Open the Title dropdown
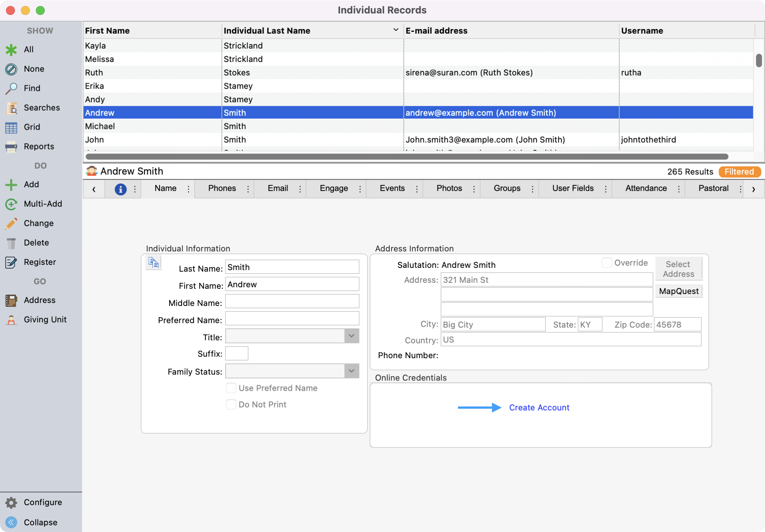The width and height of the screenshot is (765, 532). point(350,336)
